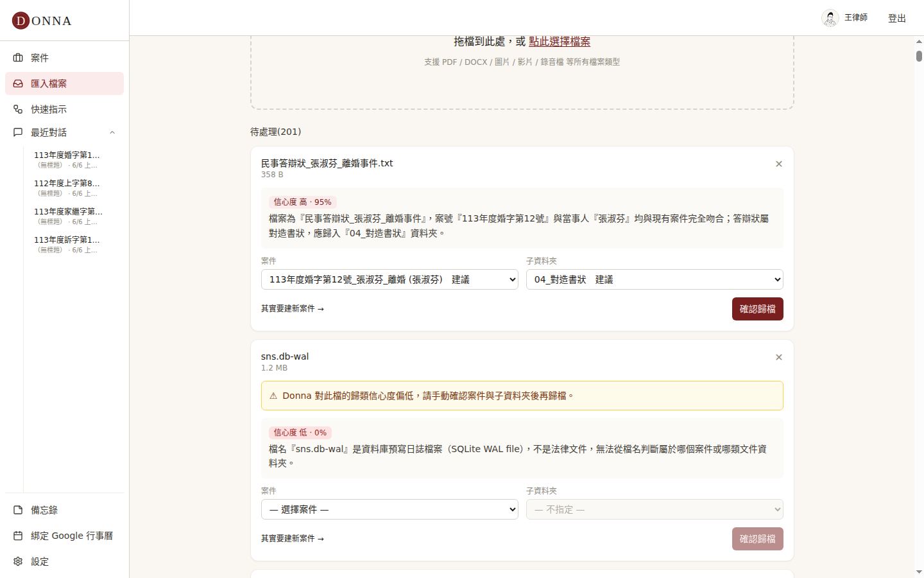
Task: Open the 04_對造書狀 subfolder dropdown
Action: [654, 279]
